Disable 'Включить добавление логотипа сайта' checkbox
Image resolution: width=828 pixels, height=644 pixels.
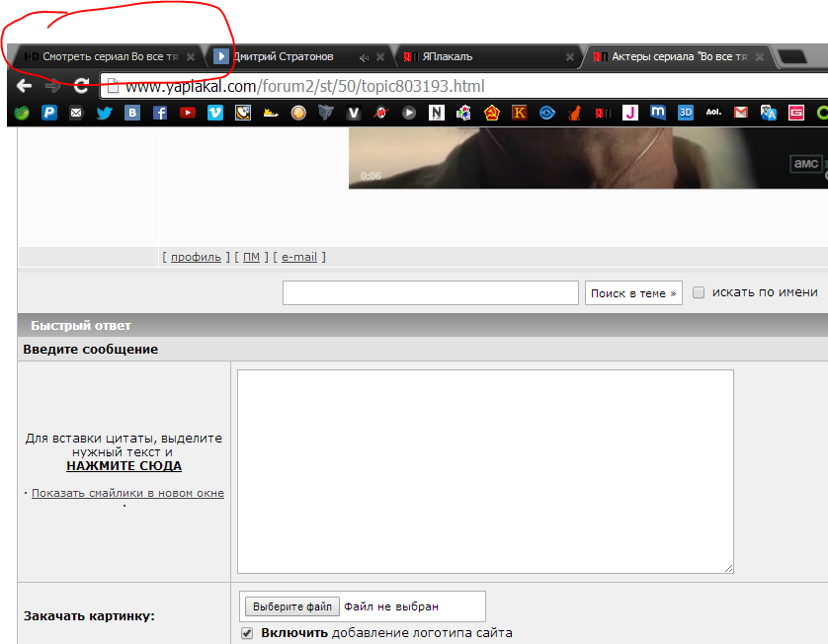(x=247, y=633)
